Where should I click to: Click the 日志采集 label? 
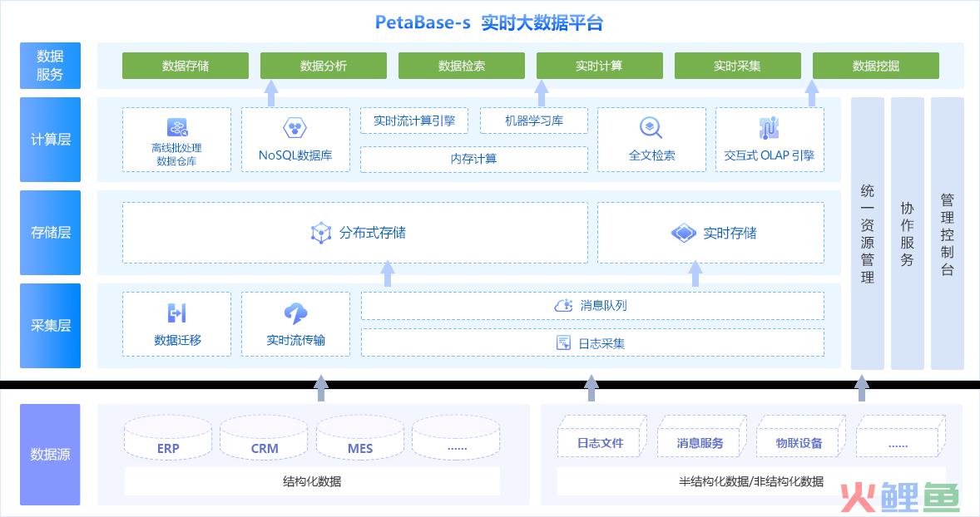click(601, 343)
